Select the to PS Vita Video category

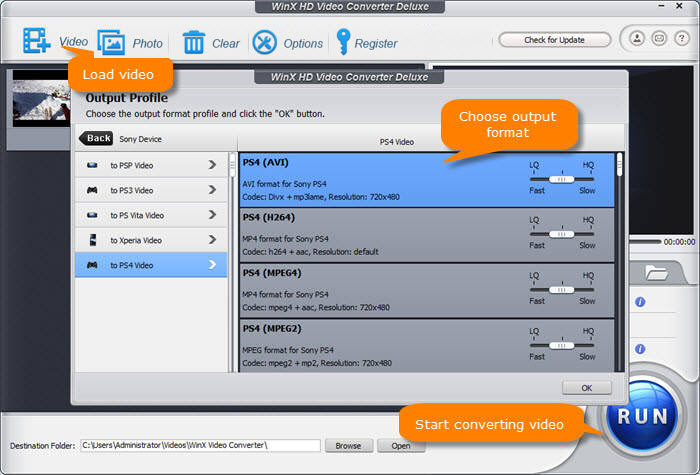tap(151, 215)
